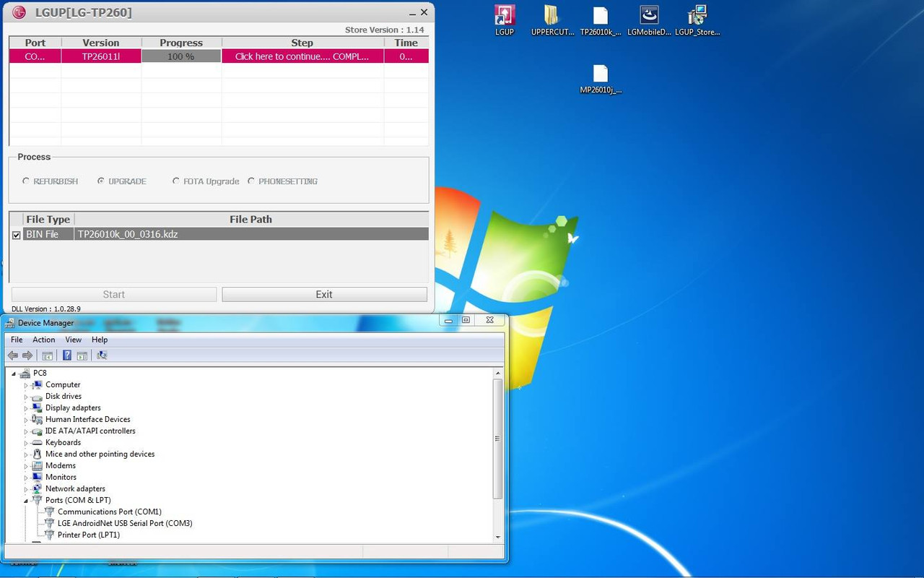Viewport: 924px width, 578px height.
Task: Select the Keyboards category icon
Action: click(38, 442)
